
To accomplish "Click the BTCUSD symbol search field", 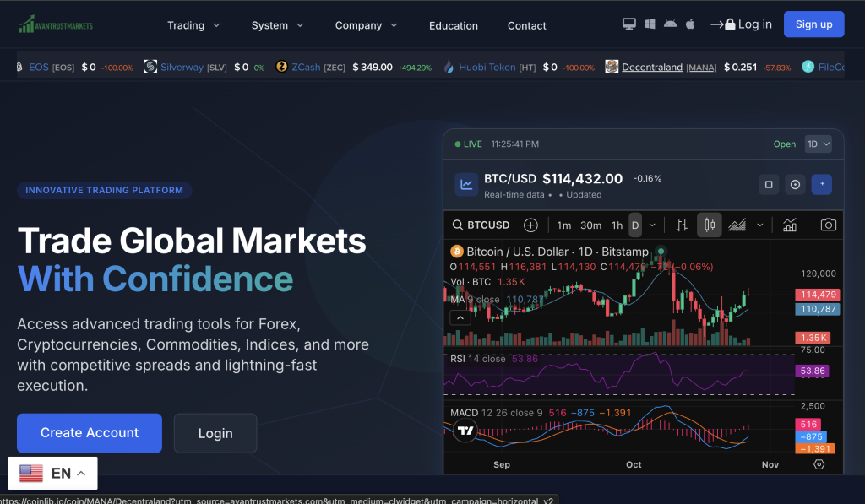I will pyautogui.click(x=481, y=225).
